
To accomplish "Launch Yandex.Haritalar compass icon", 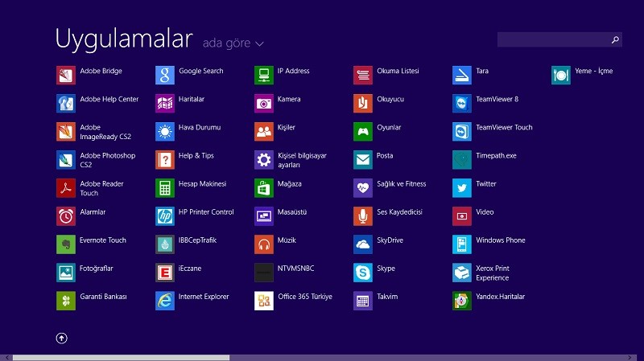I will tap(461, 301).
